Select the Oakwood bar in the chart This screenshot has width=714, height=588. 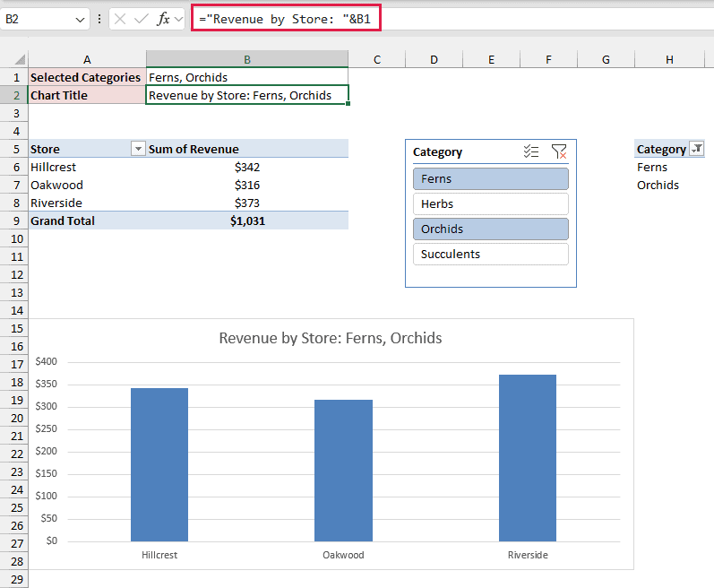coord(343,471)
